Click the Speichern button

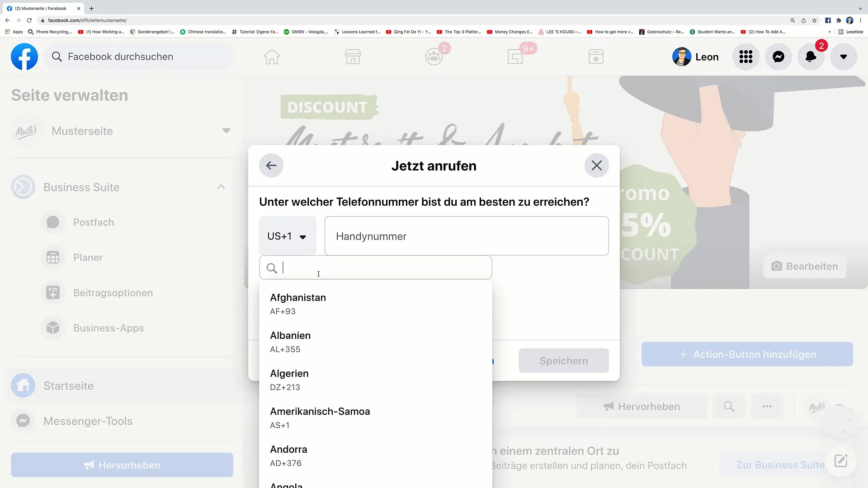(563, 361)
